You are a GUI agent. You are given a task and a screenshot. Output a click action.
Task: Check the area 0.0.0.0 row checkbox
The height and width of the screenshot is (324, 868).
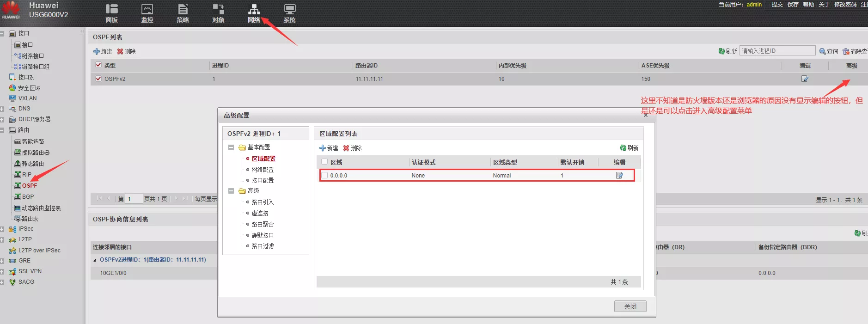point(324,175)
